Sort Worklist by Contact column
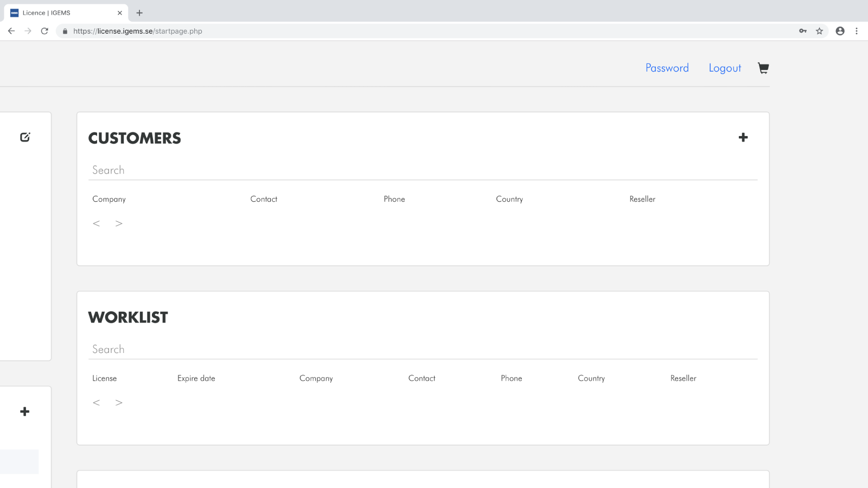The image size is (868, 488). click(422, 378)
